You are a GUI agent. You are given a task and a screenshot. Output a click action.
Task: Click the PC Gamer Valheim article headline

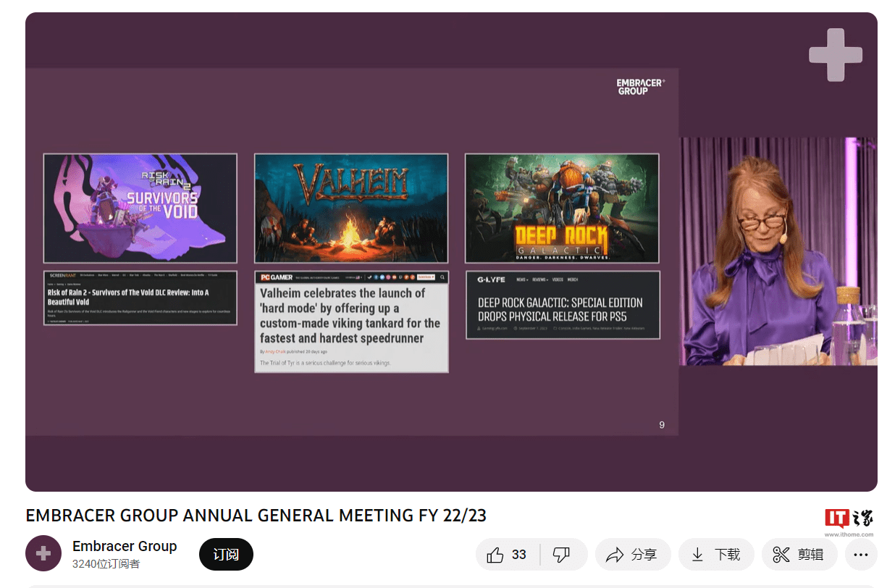pyautogui.click(x=350, y=316)
